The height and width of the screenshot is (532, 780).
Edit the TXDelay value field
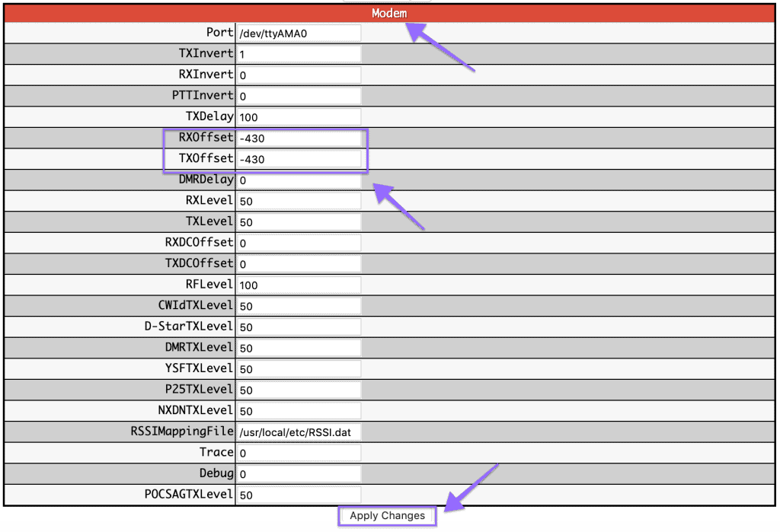point(299,118)
